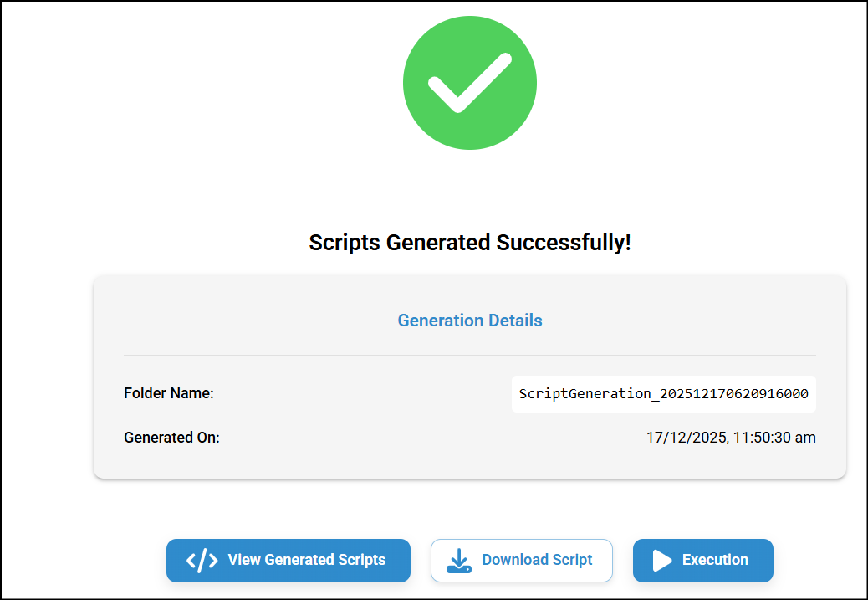Click the time 11:50:30 am
The height and width of the screenshot is (600, 868).
point(775,438)
